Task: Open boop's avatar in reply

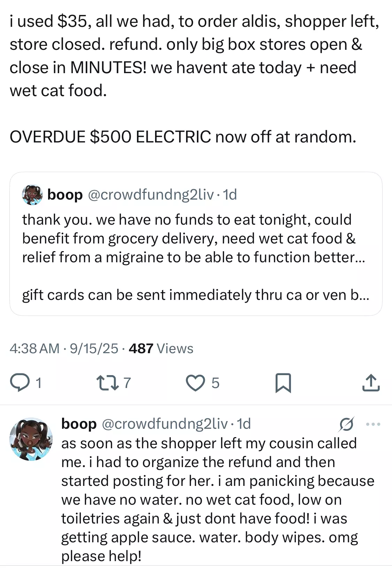Action: point(31,439)
